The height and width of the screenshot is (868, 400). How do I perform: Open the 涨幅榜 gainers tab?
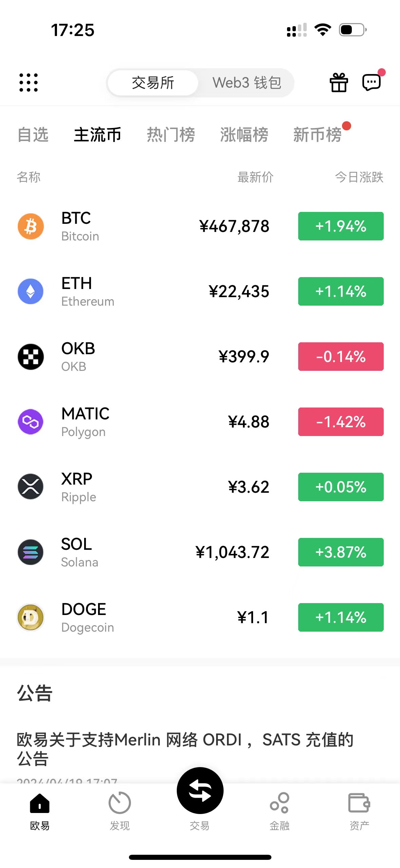click(x=244, y=135)
